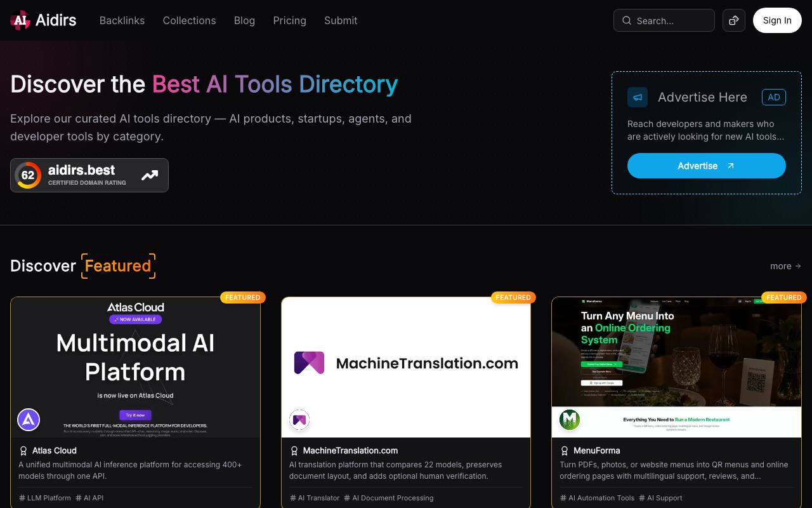Open the aidirs.best certified domain rating badge

coord(89,175)
